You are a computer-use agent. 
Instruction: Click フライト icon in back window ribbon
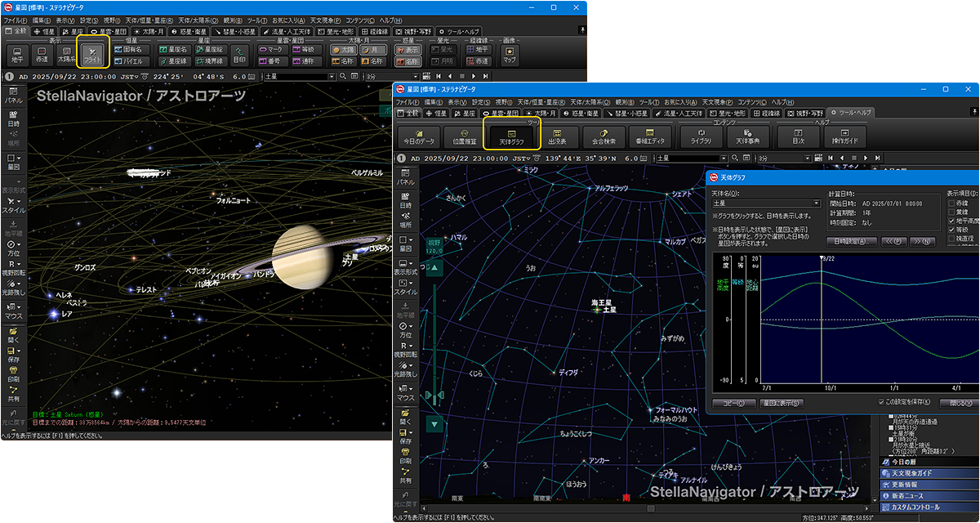[x=92, y=54]
